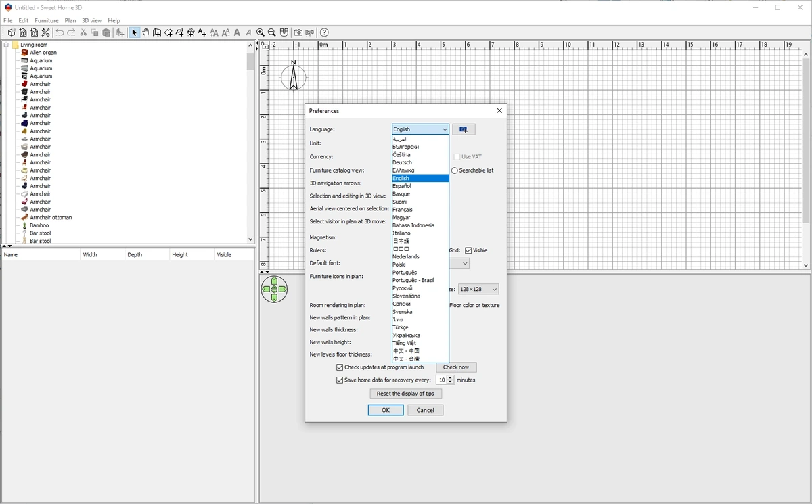Image resolution: width=812 pixels, height=504 pixels.
Task: Click the import language library flag button
Action: pyautogui.click(x=464, y=129)
